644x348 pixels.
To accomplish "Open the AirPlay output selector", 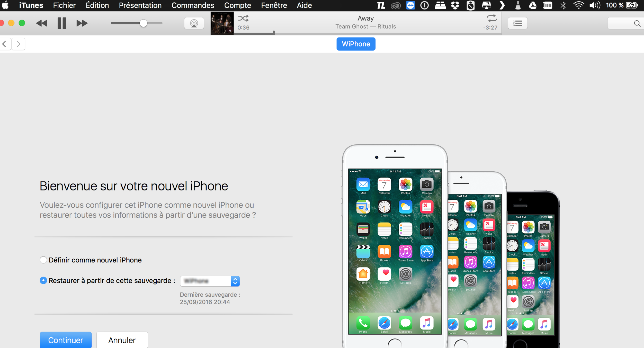I will [x=194, y=23].
